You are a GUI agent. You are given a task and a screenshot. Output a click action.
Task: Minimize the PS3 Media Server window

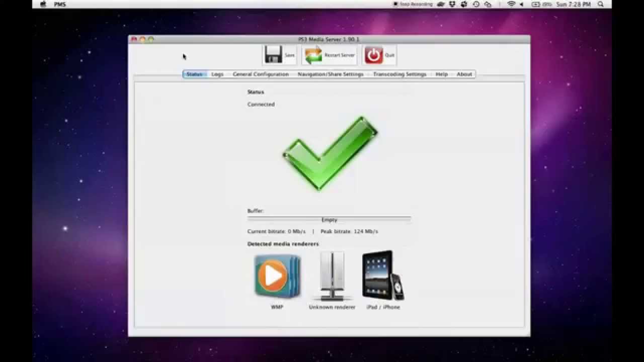(x=142, y=39)
